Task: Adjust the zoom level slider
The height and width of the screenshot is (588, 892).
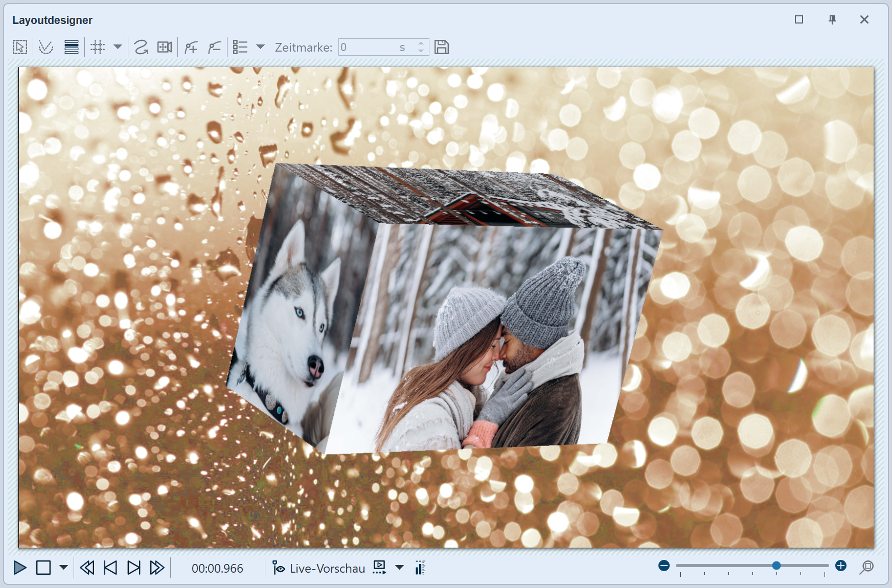Action: pos(776,566)
